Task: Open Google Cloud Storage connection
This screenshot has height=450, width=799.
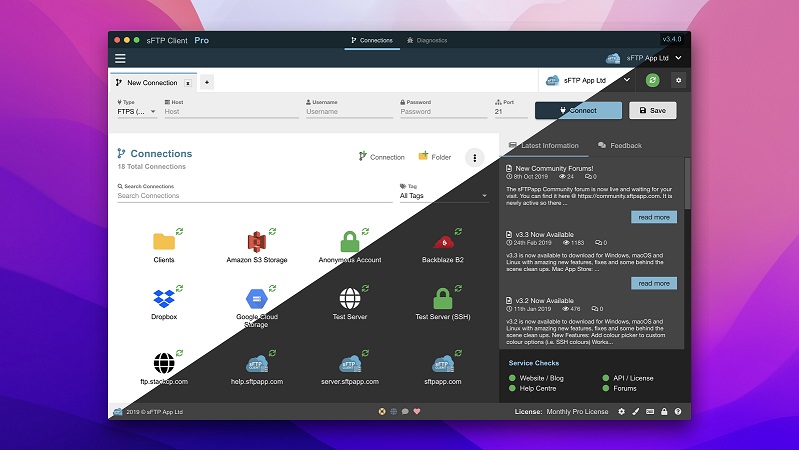Action: coord(257,307)
